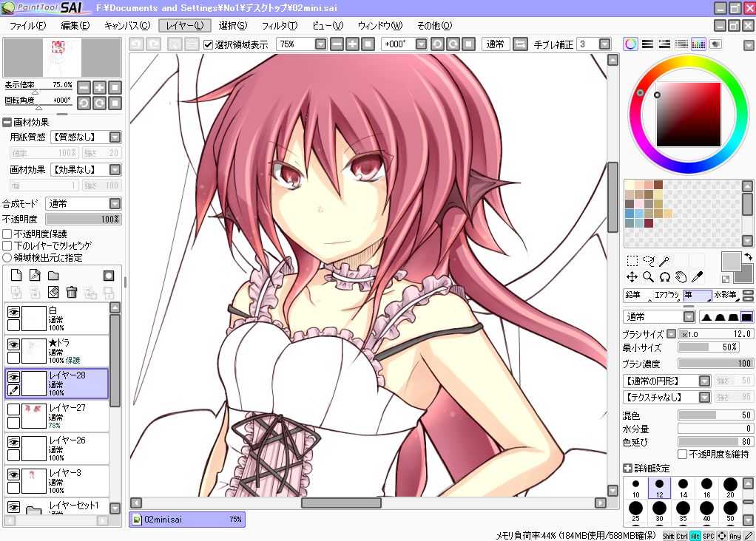Flip canvas view horizontally icon
Viewport: 756px width, 541px height.
coord(520,44)
